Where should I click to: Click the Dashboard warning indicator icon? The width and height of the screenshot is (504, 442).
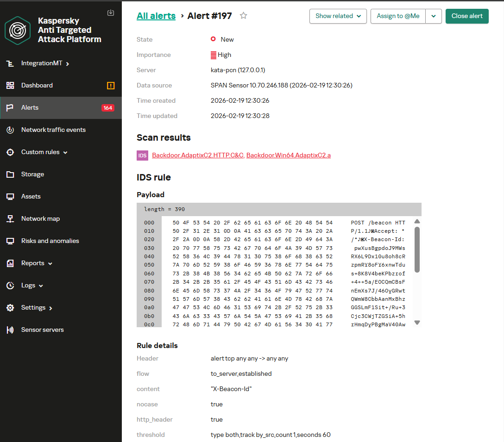click(111, 86)
